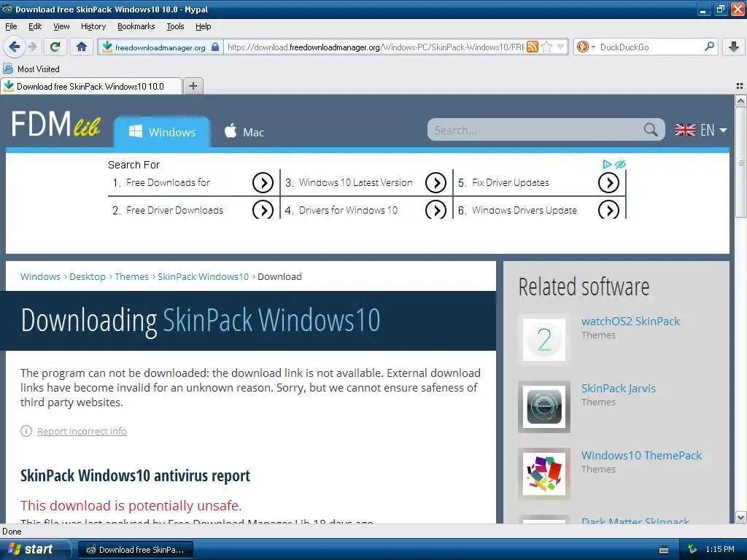Screen dimensions: 747x560
Task: Bookmark this page with the star icon
Action: tap(547, 47)
